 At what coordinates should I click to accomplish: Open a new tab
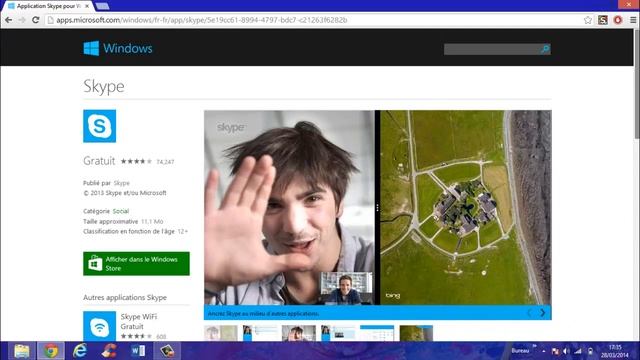click(x=102, y=6)
